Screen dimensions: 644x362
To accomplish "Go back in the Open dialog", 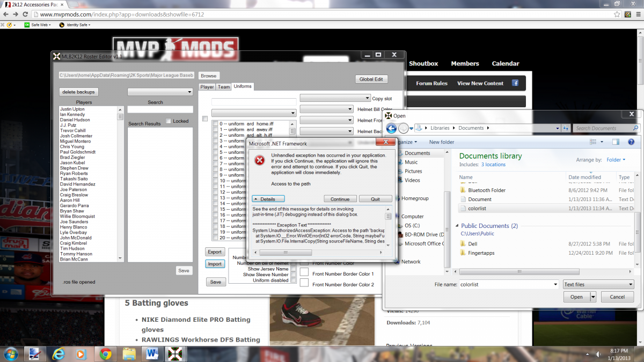I will pos(391,128).
